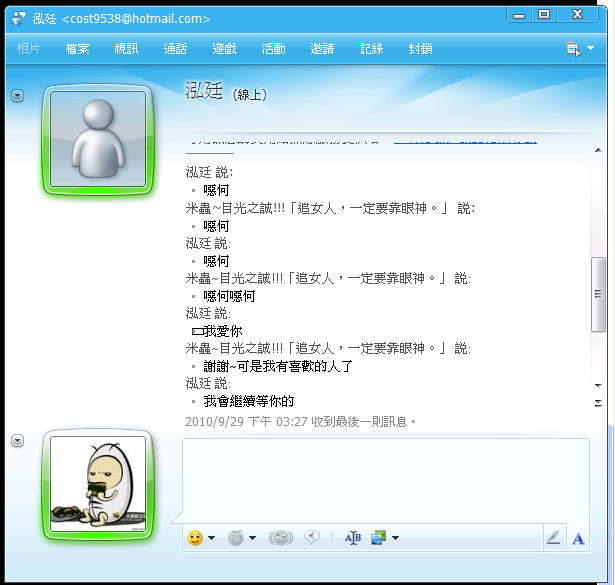The image size is (615, 585).
Task: Click your own cartoon display picture
Action: click(98, 484)
